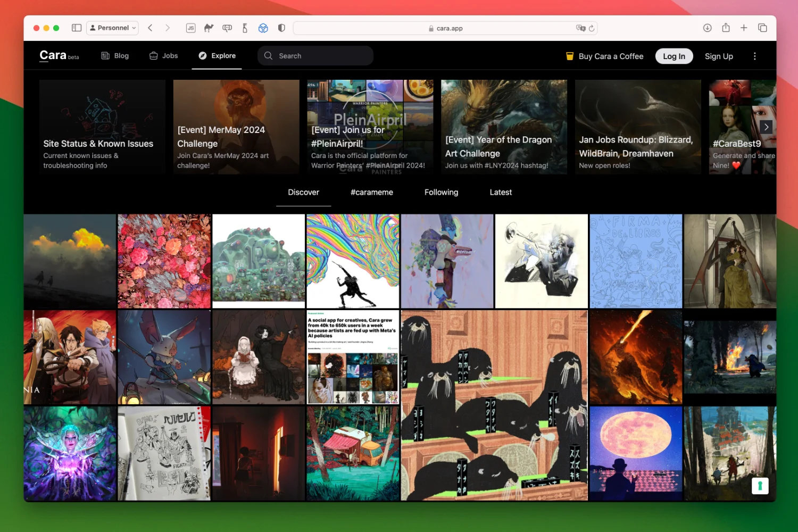Open the forest campfire night artwork
The image size is (798, 532).
coord(730,358)
